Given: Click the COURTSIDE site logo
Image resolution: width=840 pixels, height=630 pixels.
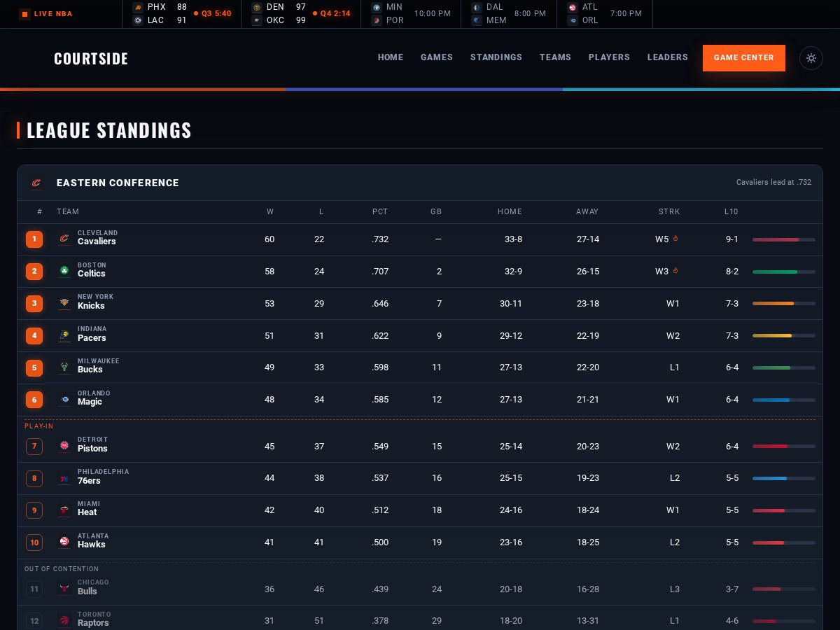Looking at the screenshot, I should (x=91, y=59).
